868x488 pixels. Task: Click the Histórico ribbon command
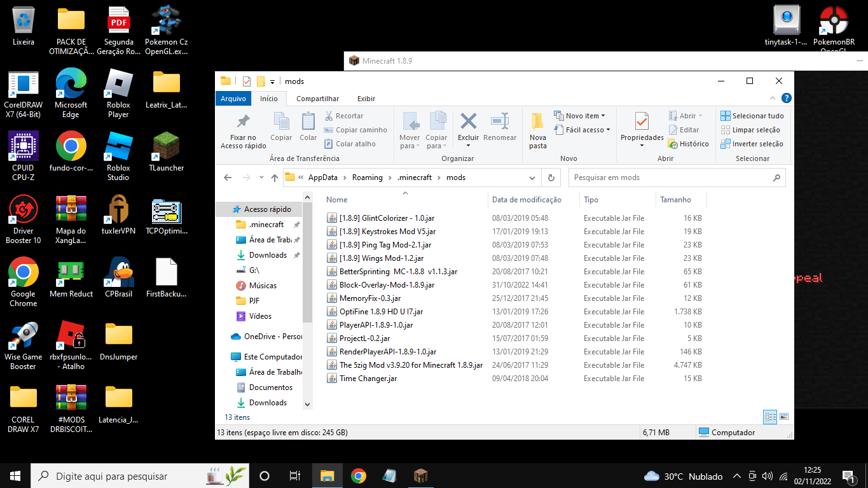coord(688,144)
